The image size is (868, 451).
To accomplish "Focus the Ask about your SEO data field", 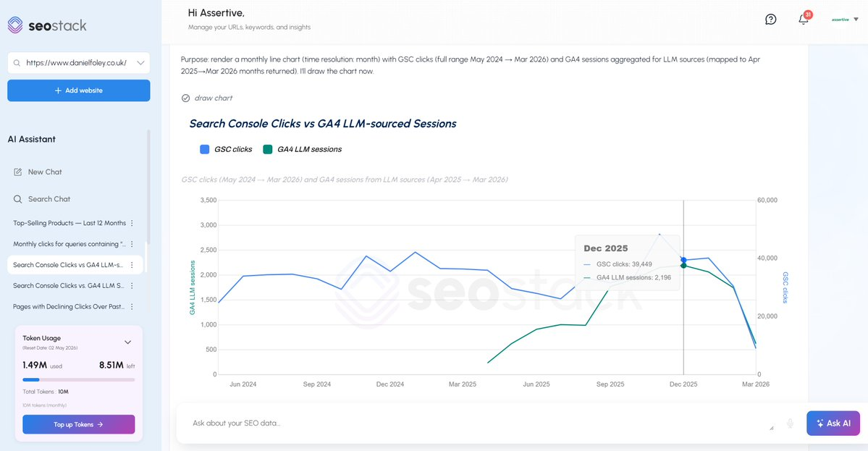I will coord(478,423).
